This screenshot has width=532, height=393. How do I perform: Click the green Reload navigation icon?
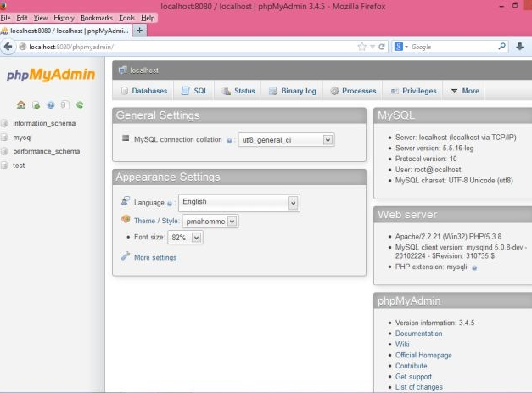coord(80,105)
